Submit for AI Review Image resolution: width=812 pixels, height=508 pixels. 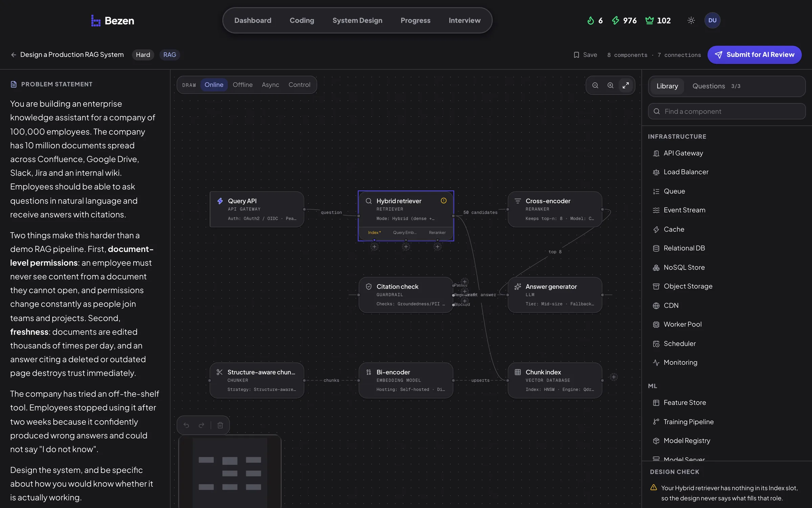click(754, 55)
